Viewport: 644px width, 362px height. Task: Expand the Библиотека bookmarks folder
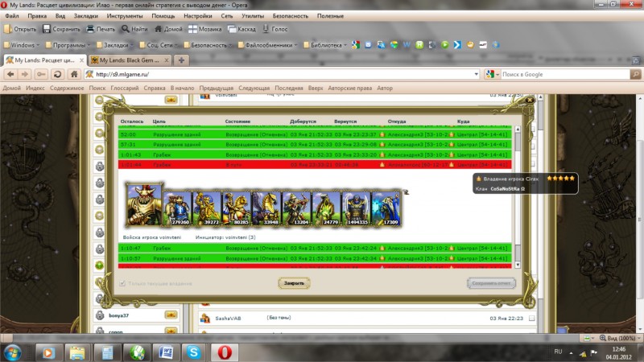[x=325, y=45]
